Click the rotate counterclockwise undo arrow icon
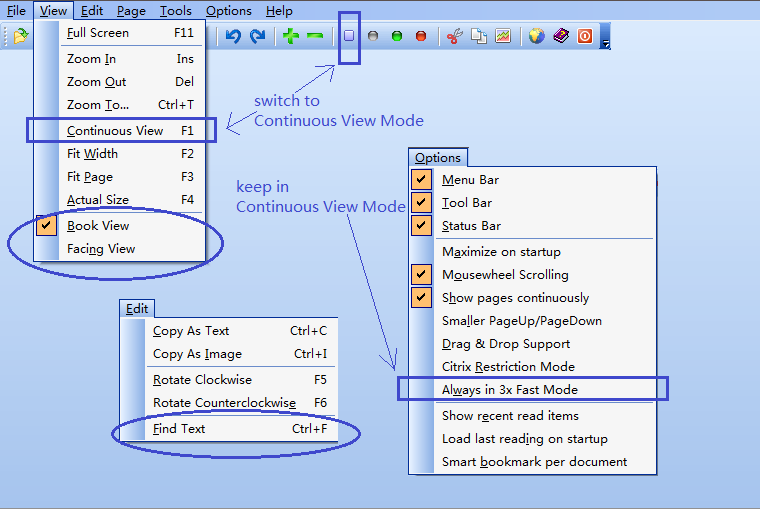 tap(233, 37)
